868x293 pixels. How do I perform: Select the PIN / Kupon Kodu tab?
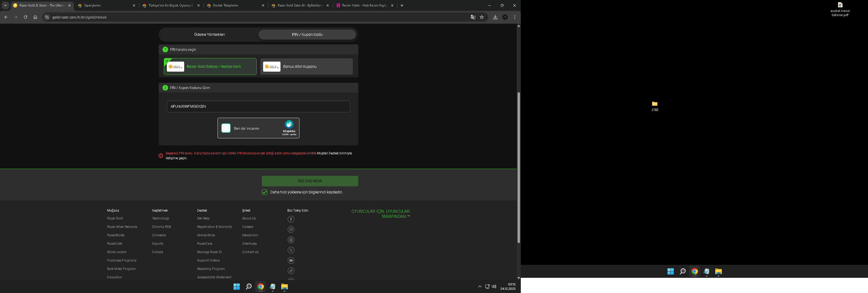[307, 34]
